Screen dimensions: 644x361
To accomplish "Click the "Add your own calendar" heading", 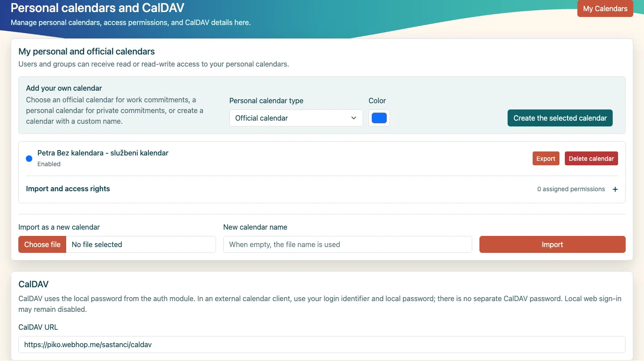I will [x=64, y=88].
